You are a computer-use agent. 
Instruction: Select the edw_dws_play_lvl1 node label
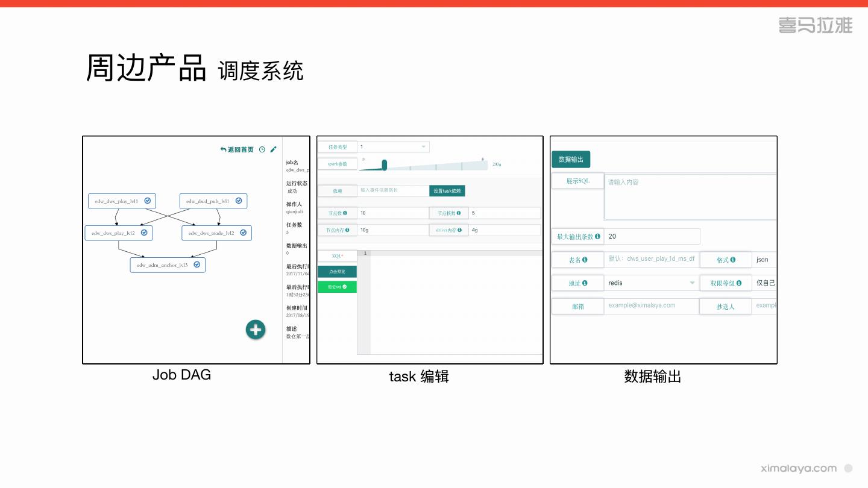pyautogui.click(x=116, y=201)
